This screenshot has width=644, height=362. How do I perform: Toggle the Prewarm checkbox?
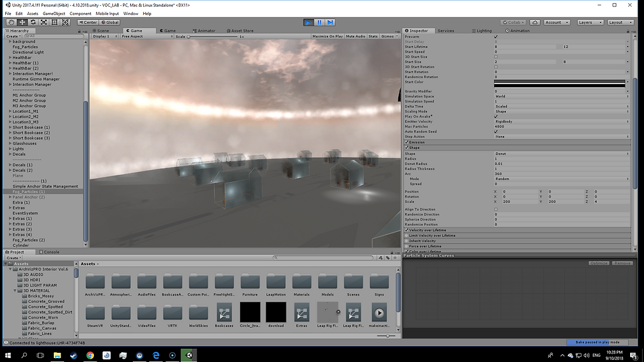pyautogui.click(x=495, y=37)
